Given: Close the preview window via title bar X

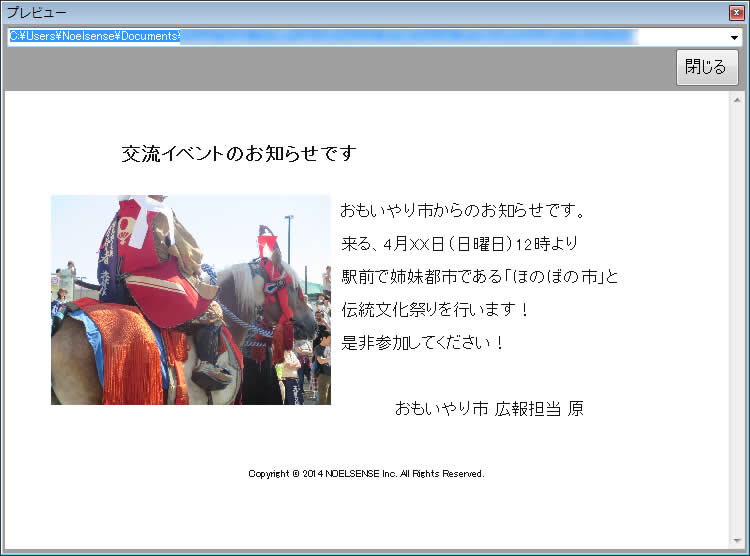Looking at the screenshot, I should (736, 12).
